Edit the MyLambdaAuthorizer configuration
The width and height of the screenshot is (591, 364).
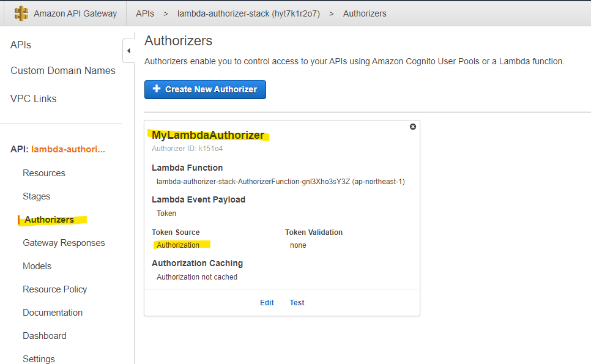click(267, 302)
